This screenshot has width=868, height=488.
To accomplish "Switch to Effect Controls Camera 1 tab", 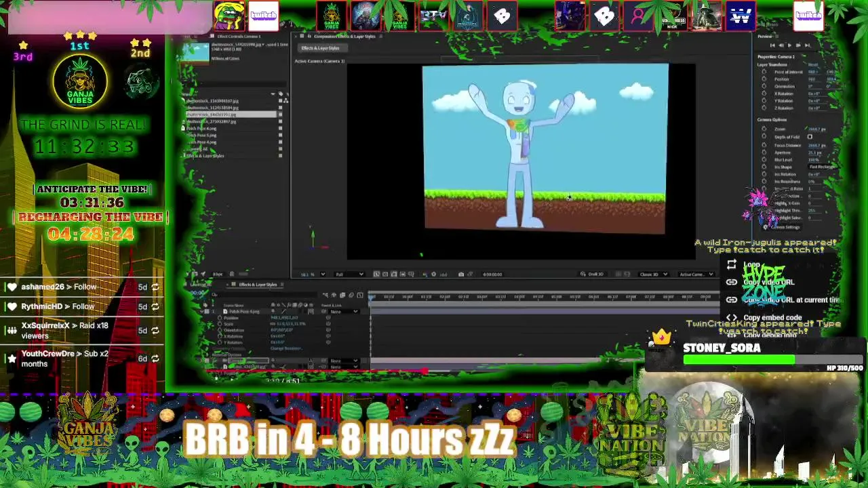I will (x=239, y=37).
